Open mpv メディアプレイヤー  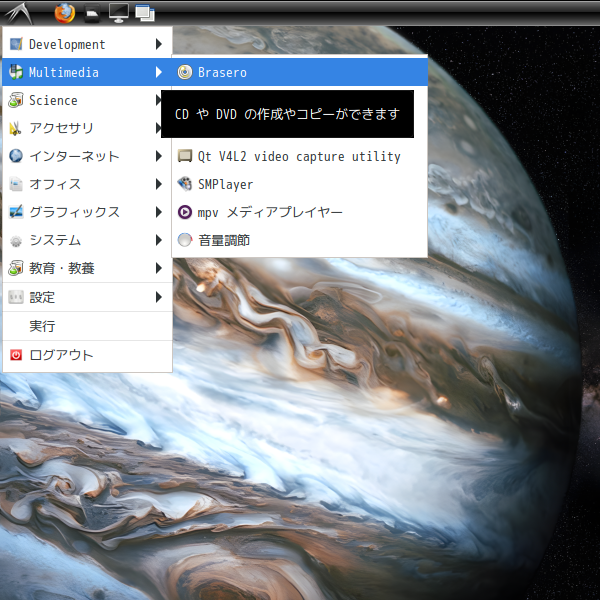[300, 212]
